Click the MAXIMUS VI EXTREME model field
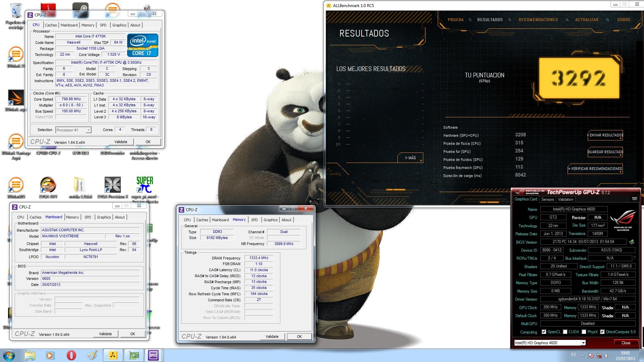 pos(72,236)
